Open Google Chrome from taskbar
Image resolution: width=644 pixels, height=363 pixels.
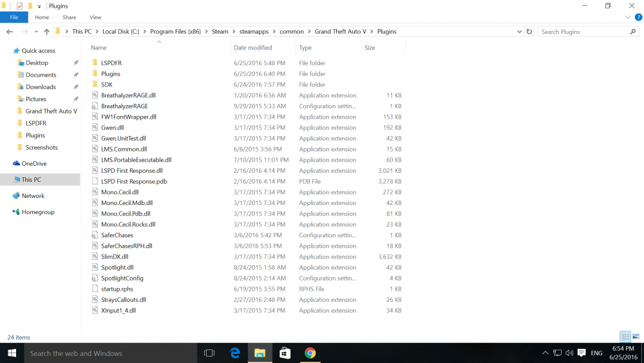(x=310, y=353)
